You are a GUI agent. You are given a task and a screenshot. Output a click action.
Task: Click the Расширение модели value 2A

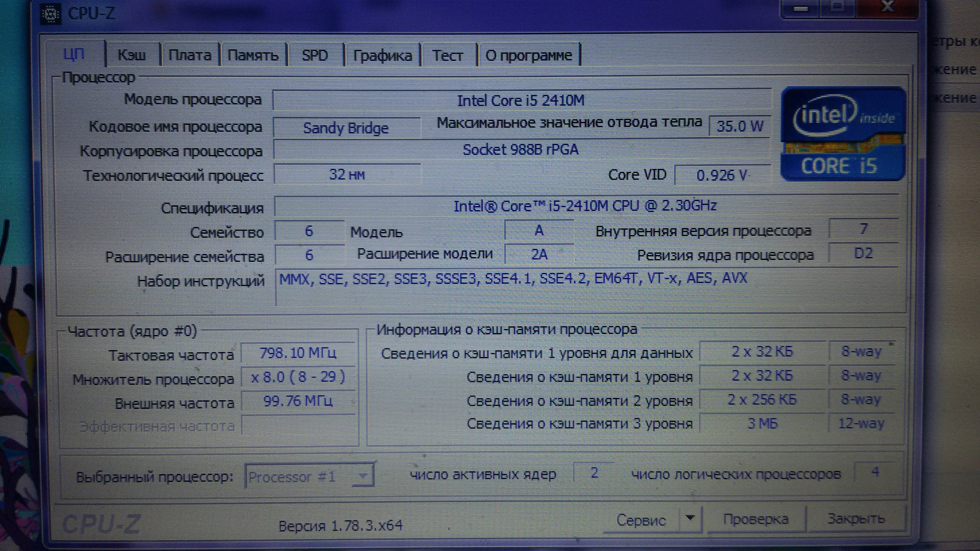pos(539,254)
